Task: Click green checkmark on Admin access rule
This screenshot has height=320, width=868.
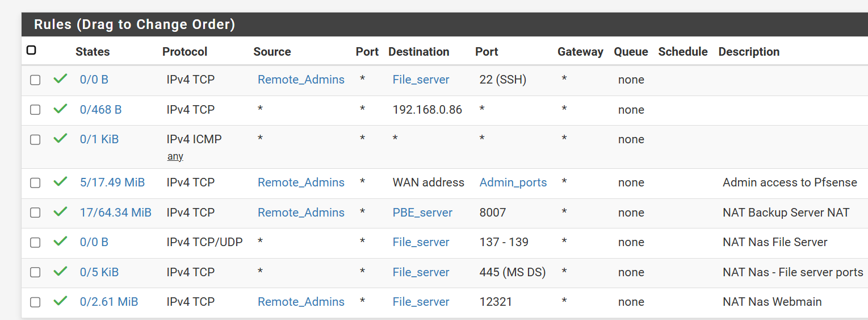Action: 60,182
